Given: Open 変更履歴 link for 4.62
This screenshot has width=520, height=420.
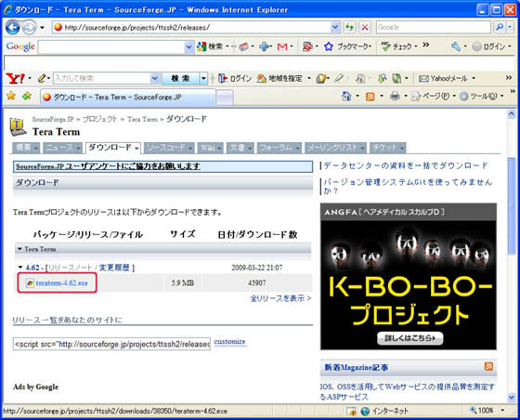Looking at the screenshot, I should (x=114, y=268).
